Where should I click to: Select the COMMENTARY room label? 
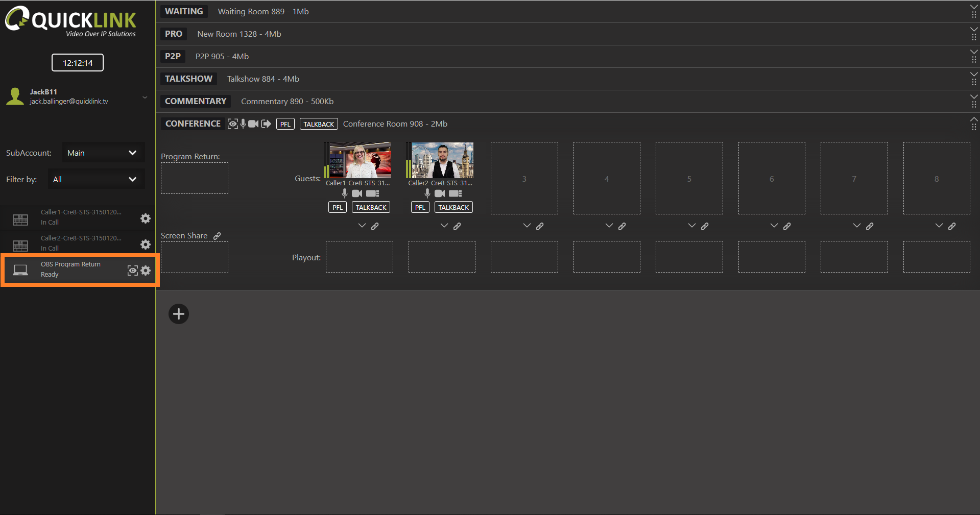(x=196, y=101)
